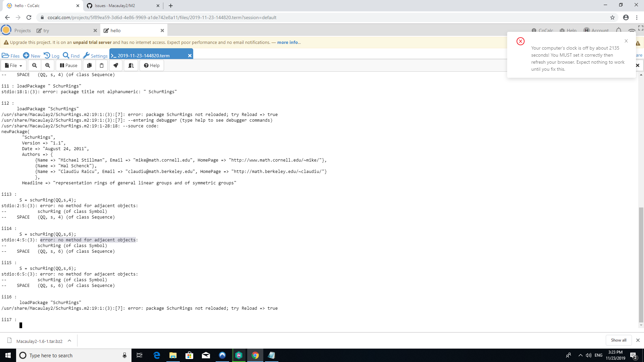Paste clipboard contents into the terminal

pos(102,65)
